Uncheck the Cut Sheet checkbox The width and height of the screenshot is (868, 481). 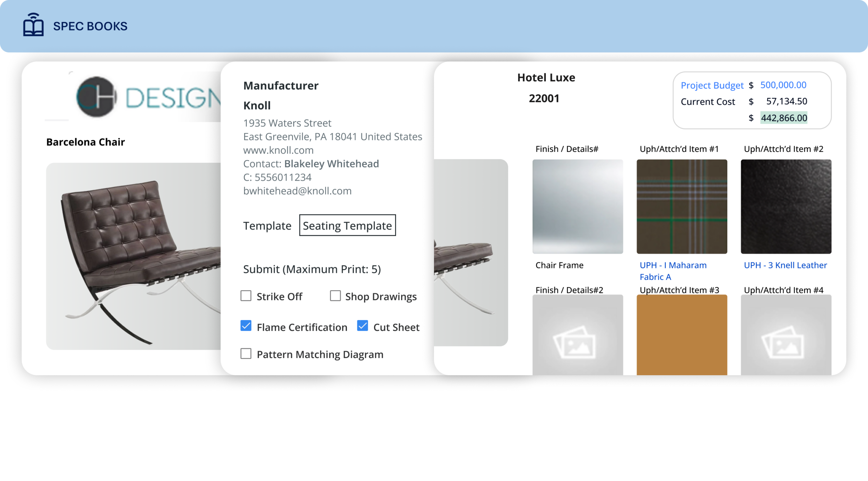[362, 326]
